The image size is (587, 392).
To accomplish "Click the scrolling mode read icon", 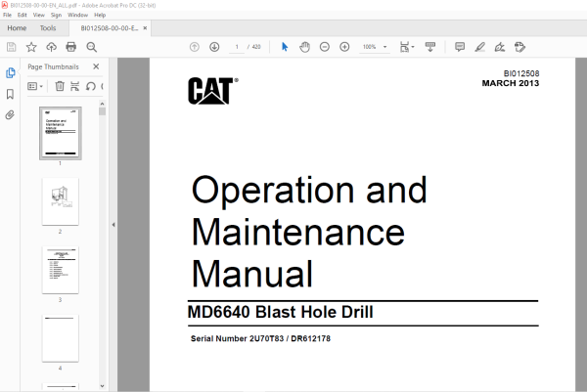I will point(430,47).
